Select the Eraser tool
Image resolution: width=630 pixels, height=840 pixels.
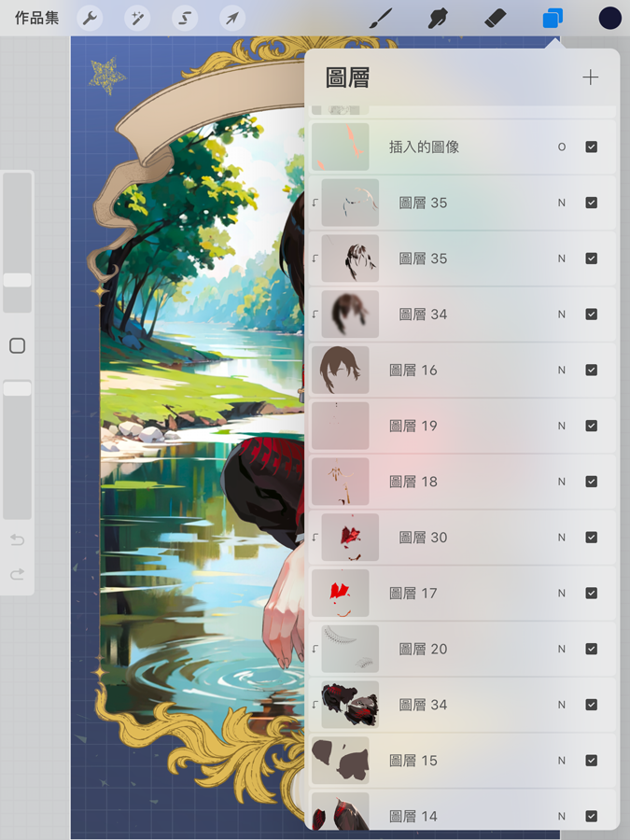click(x=495, y=19)
